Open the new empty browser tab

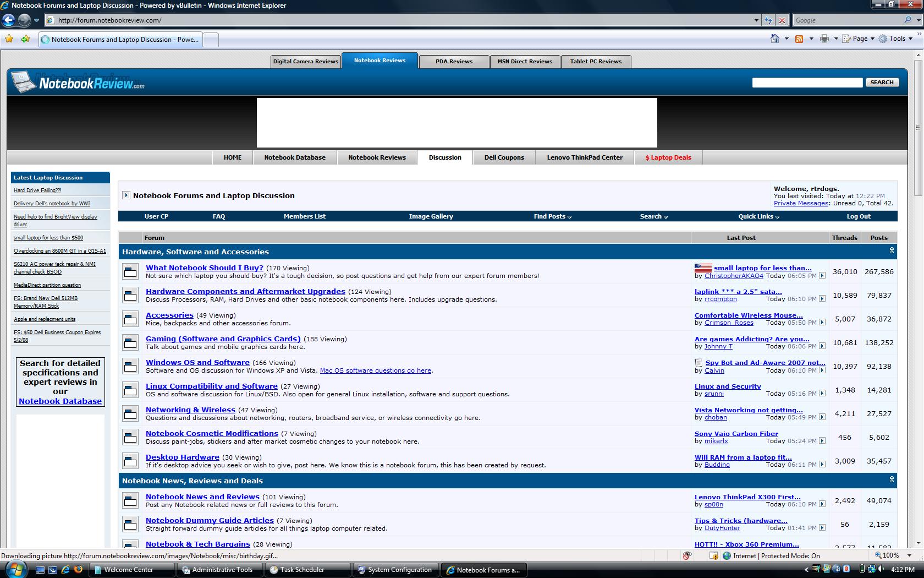pyautogui.click(x=211, y=40)
